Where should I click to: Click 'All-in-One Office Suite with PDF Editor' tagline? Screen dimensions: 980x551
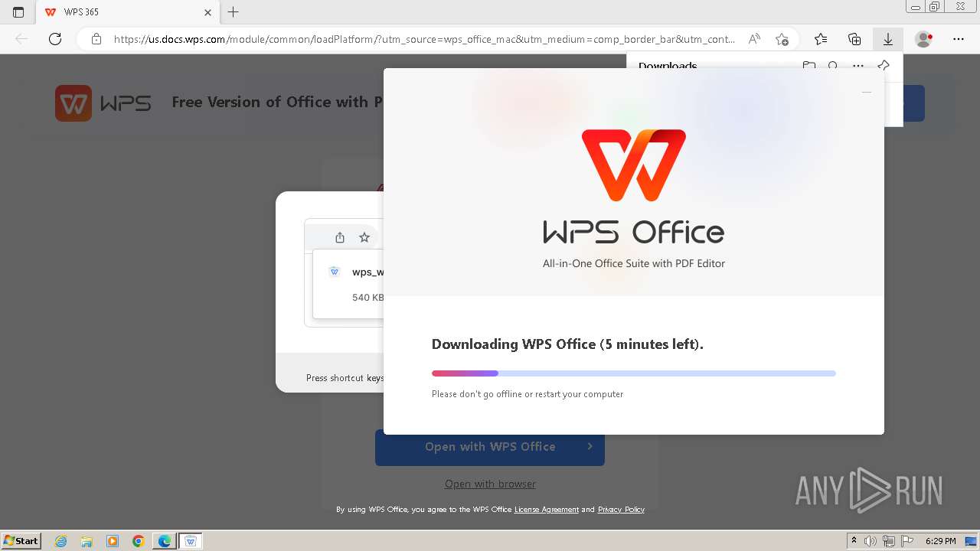[634, 263]
